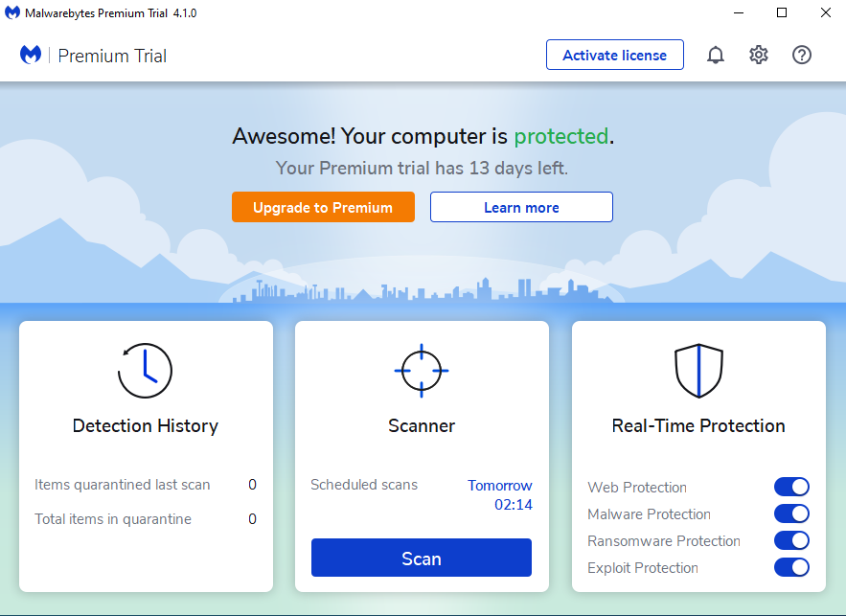846x616 pixels.
Task: Click the Malwarebytes logo icon in header
Action: click(x=31, y=56)
